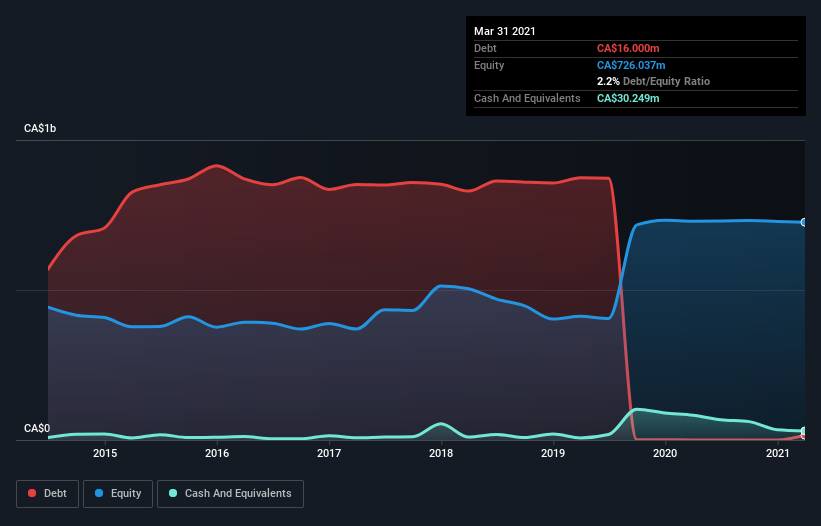Click the CA$726.037m equity value
The width and height of the screenshot is (821, 526).
[x=631, y=65]
